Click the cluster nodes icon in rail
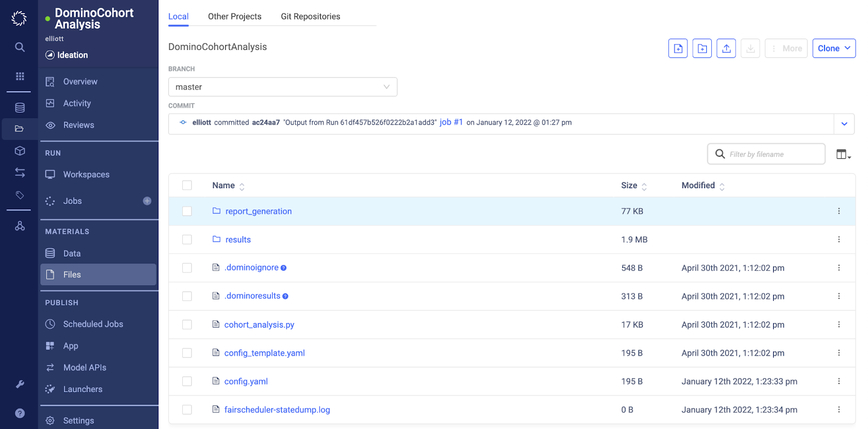 [20, 226]
